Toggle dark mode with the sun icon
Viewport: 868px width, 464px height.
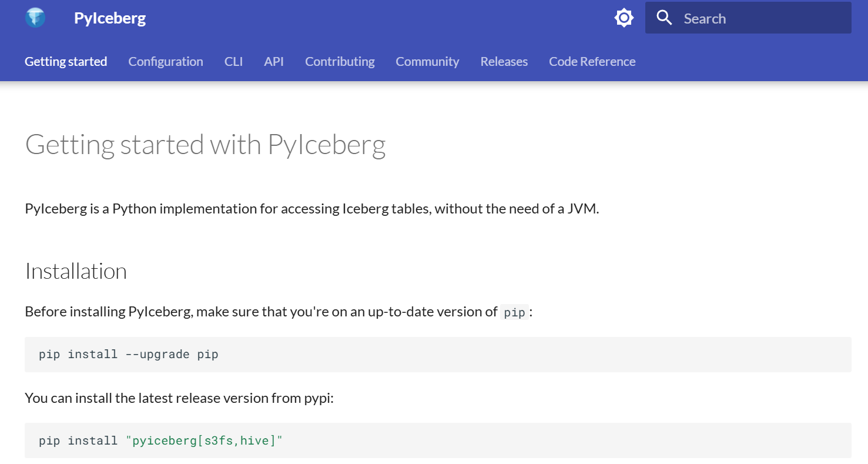624,18
